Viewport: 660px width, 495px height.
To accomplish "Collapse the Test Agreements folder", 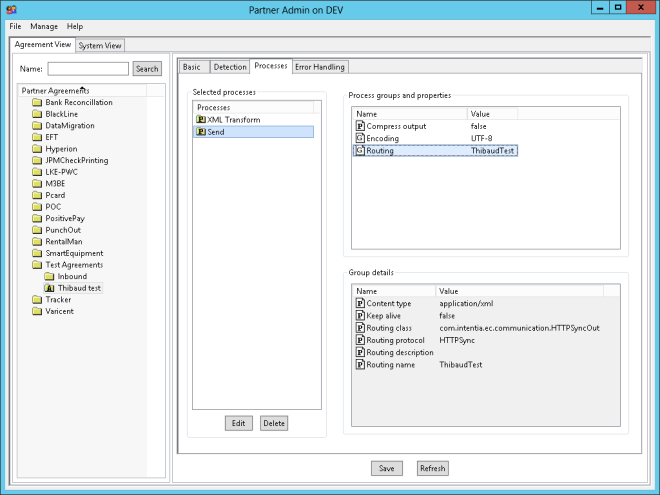I will 37,265.
